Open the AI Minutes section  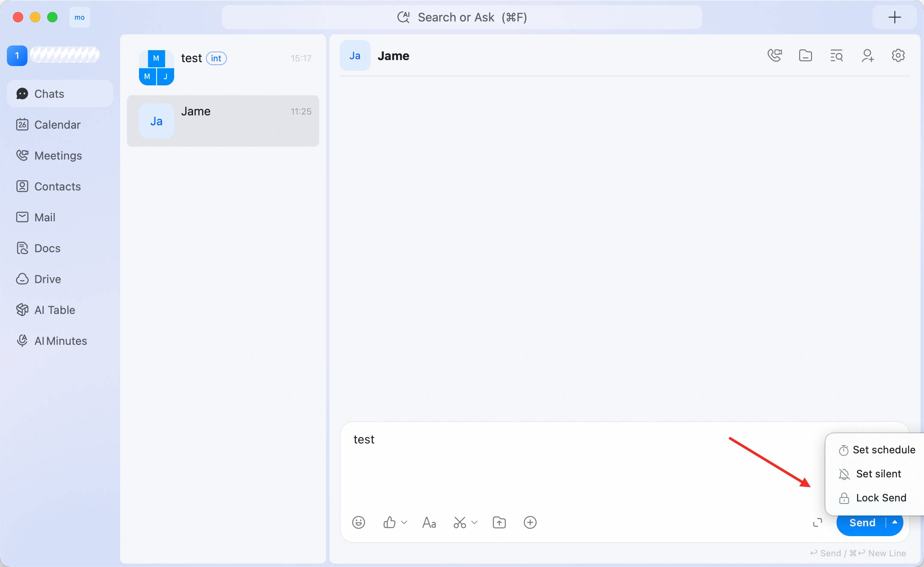point(60,341)
